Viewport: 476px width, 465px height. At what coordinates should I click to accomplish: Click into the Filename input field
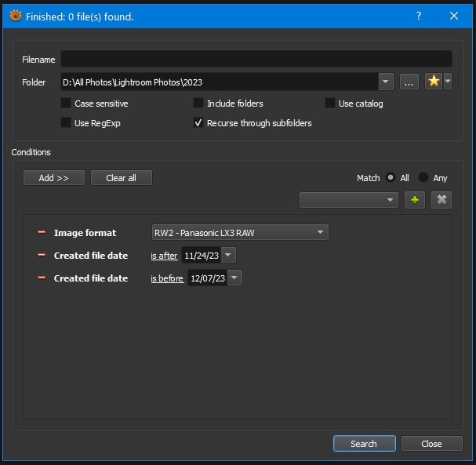point(256,59)
